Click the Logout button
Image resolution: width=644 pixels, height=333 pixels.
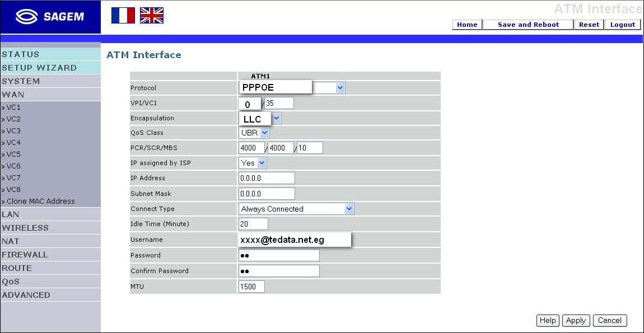(x=623, y=24)
